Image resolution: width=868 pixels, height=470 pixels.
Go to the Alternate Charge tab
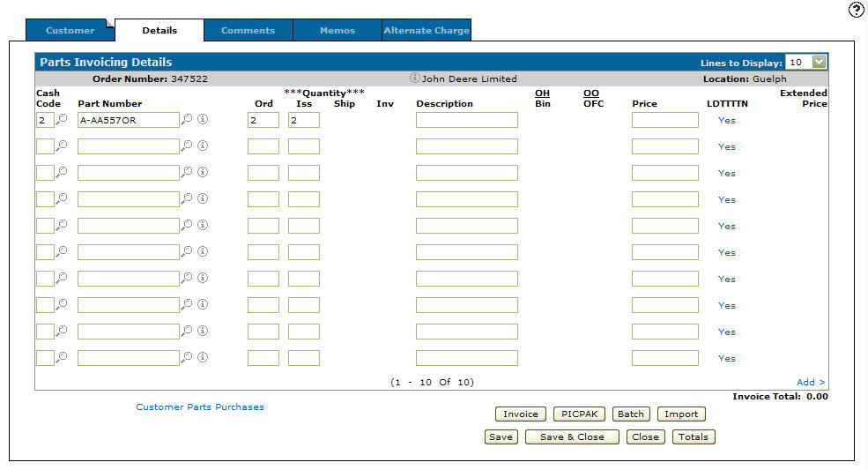click(x=427, y=30)
